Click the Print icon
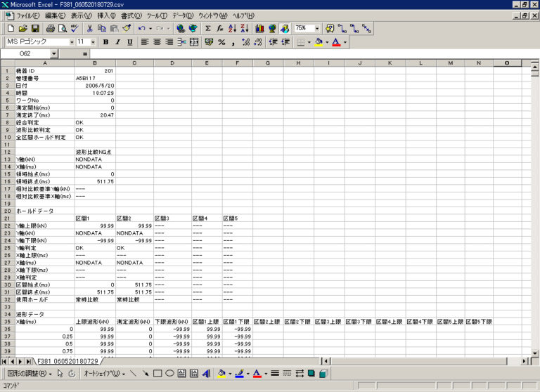 coord(51,29)
